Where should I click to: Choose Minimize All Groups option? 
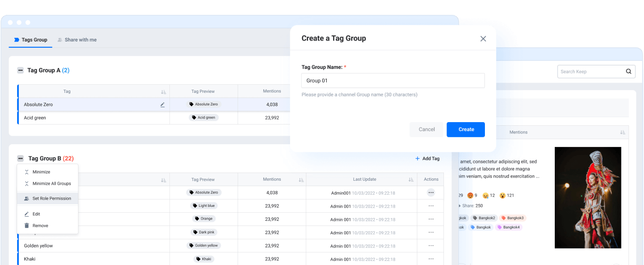pyautogui.click(x=51, y=183)
